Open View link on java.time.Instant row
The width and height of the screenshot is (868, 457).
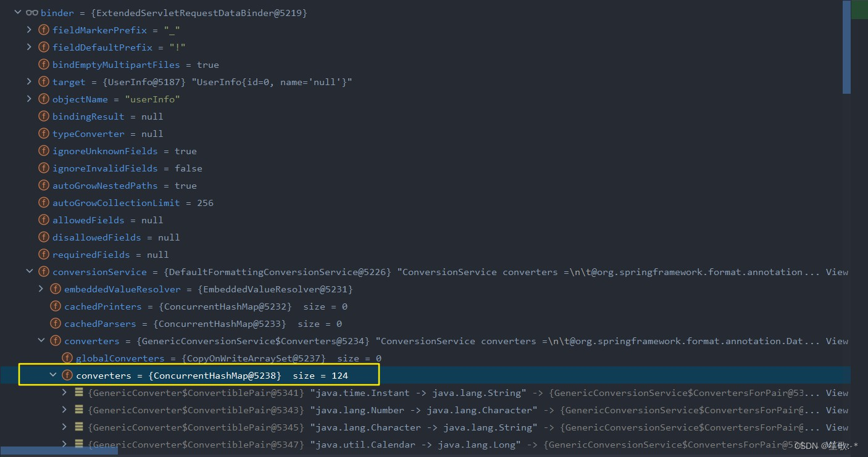(837, 392)
